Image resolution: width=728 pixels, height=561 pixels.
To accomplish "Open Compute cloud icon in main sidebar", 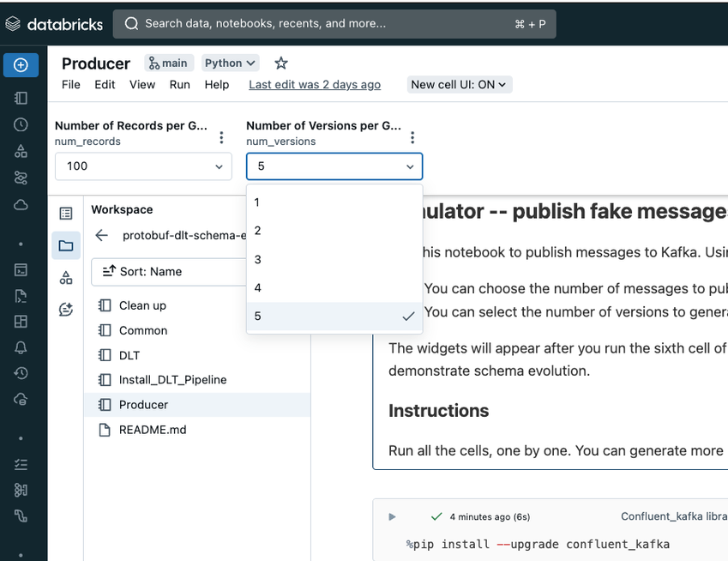I will pos(21,205).
